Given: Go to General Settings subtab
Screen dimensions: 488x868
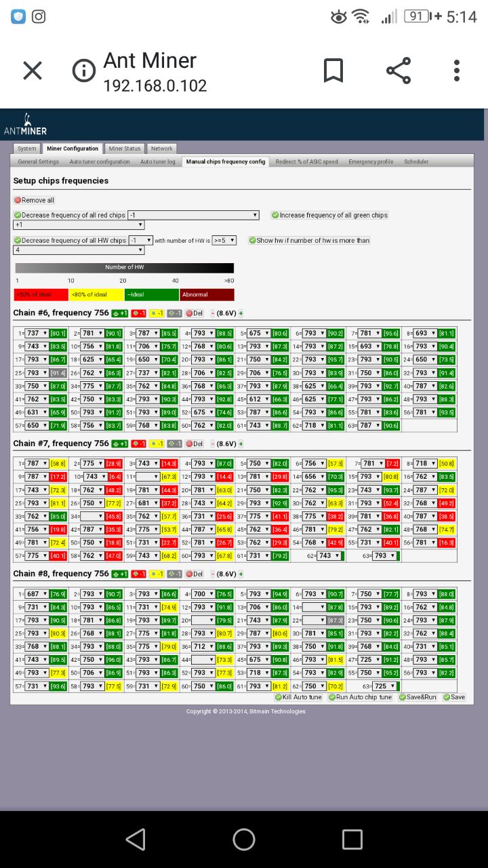Looking at the screenshot, I should [39, 161].
